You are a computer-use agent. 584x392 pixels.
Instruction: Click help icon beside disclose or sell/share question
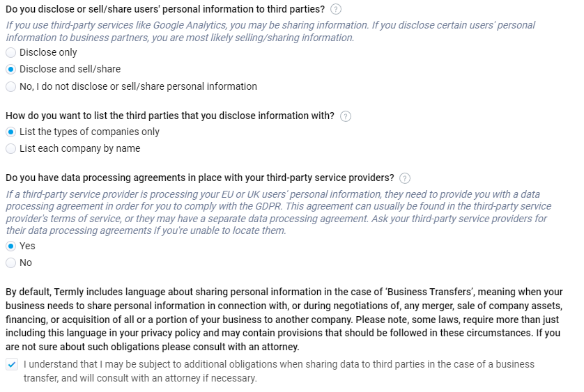pos(336,9)
